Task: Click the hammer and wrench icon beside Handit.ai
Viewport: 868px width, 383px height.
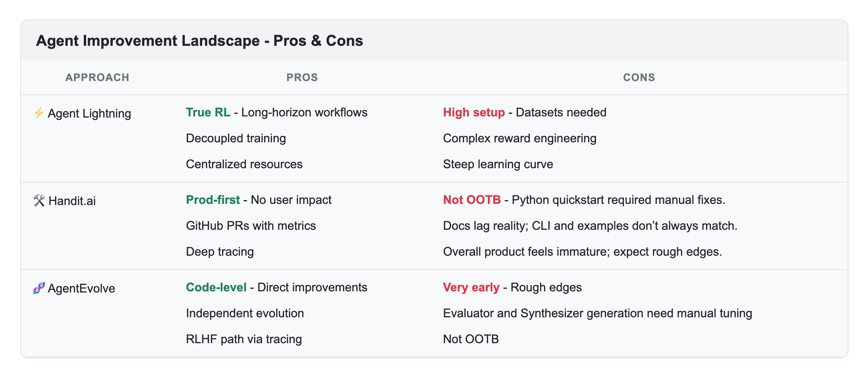Action: (39, 201)
